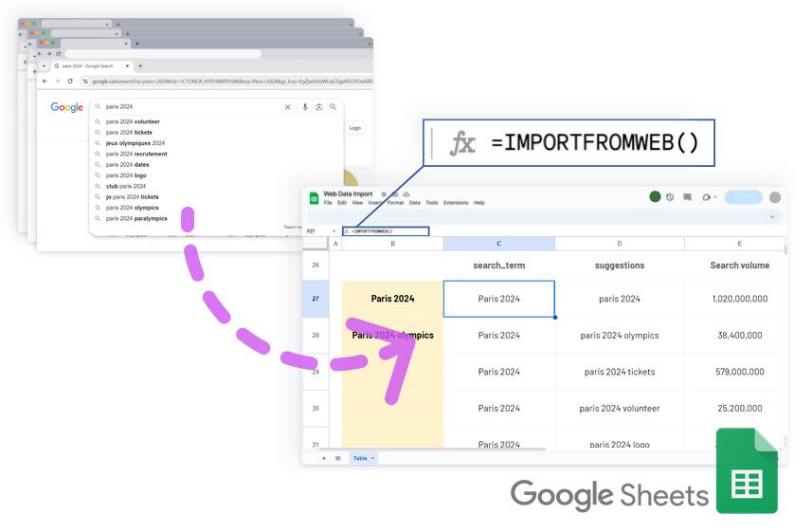812x532 pixels.
Task: Open the Table sheet tab dropdown arrow
Action: coord(372,458)
